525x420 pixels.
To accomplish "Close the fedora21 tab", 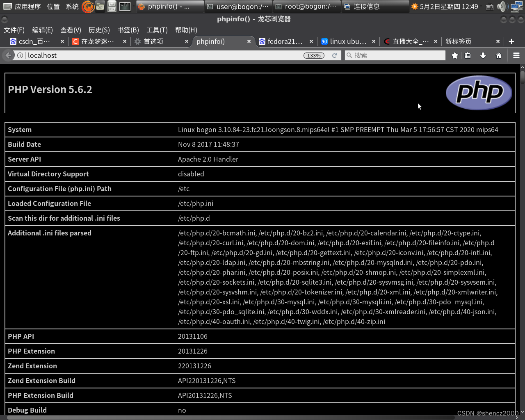I will pos(311,41).
